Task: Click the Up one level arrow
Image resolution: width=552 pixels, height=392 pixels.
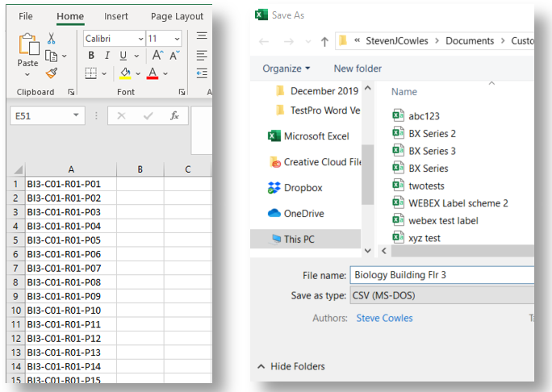Action: coord(324,41)
